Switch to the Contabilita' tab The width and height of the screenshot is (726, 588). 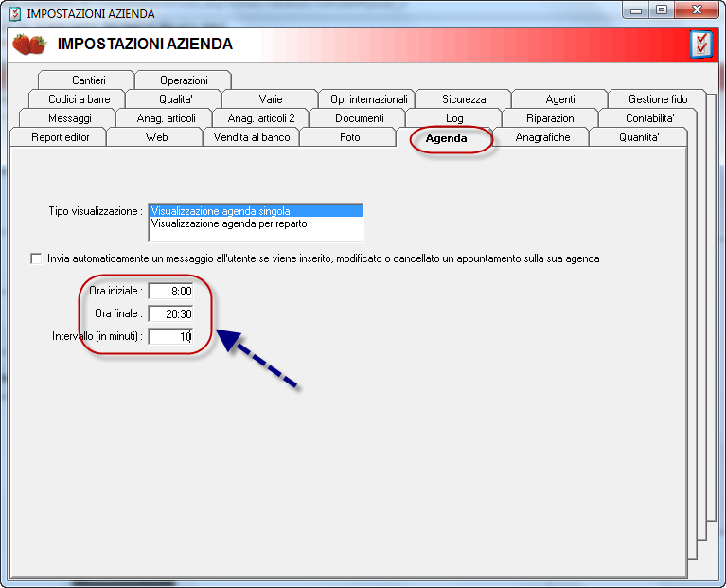click(x=647, y=118)
